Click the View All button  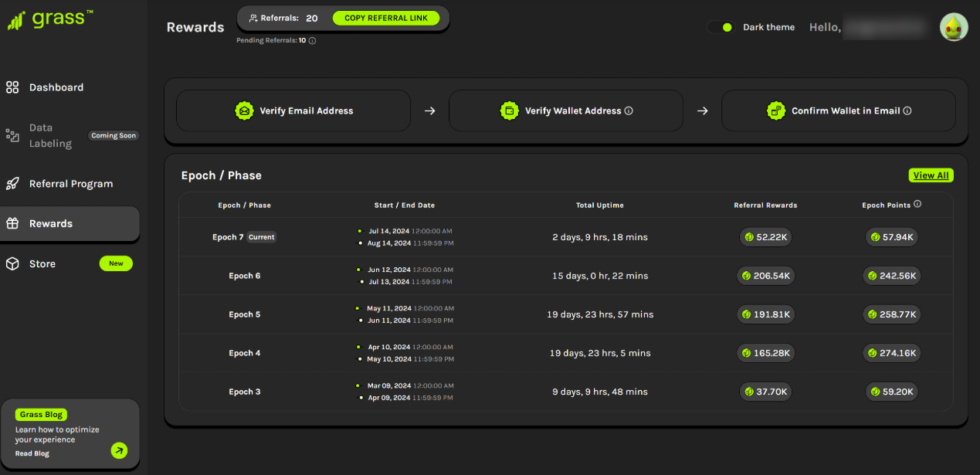click(x=931, y=175)
